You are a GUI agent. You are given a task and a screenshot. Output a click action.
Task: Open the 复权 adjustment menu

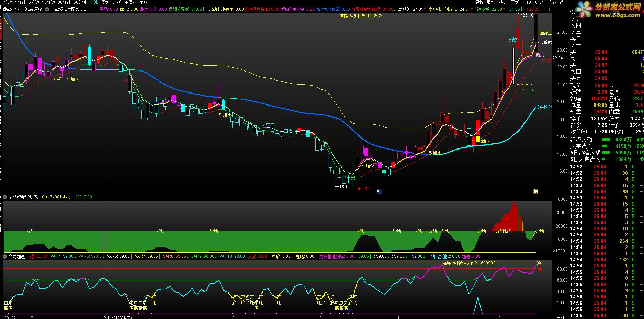[479, 2]
